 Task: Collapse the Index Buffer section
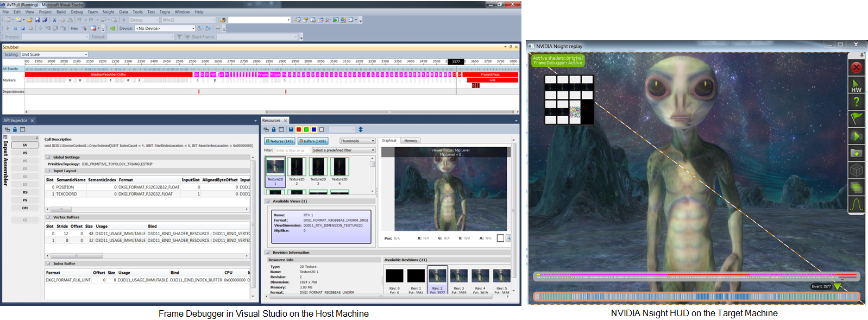click(48, 263)
